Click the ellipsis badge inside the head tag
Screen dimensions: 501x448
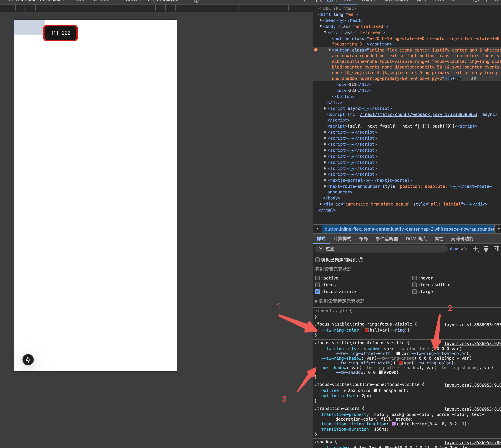[x=341, y=21]
